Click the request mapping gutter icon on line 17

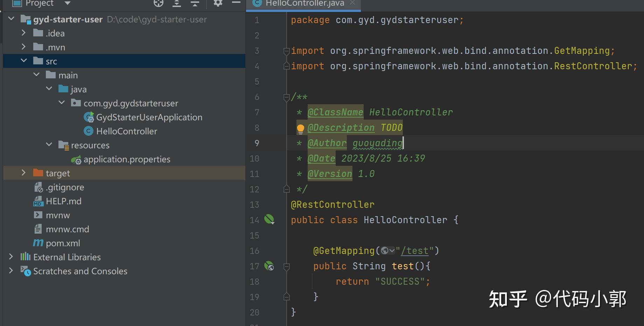coord(269,266)
